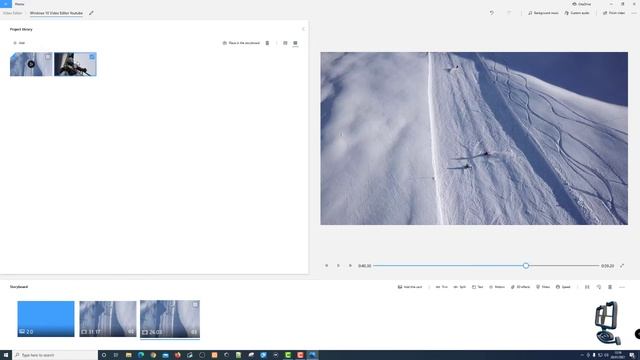Step back one frame in preview
Viewport: 640px width, 360px height.
[x=327, y=266]
